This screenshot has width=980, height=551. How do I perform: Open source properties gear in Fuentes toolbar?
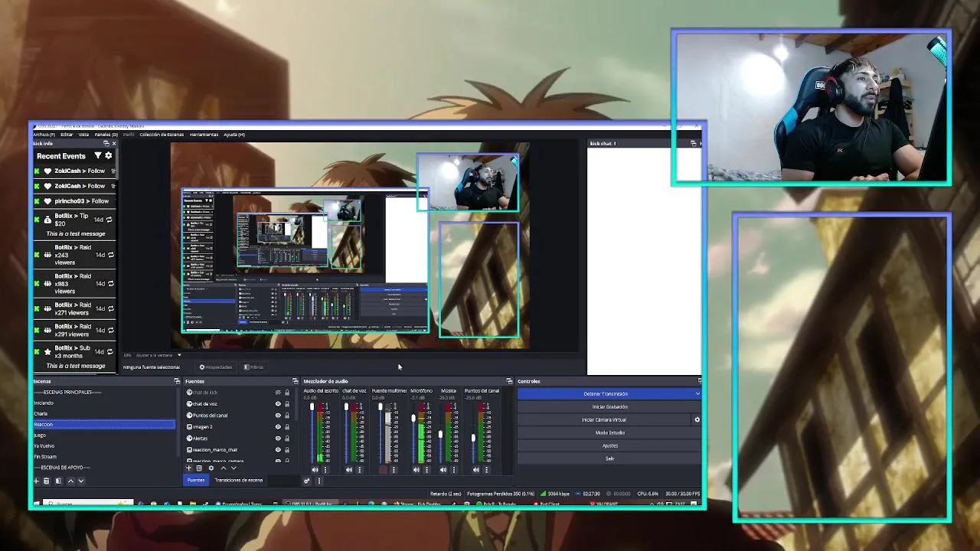tap(211, 468)
